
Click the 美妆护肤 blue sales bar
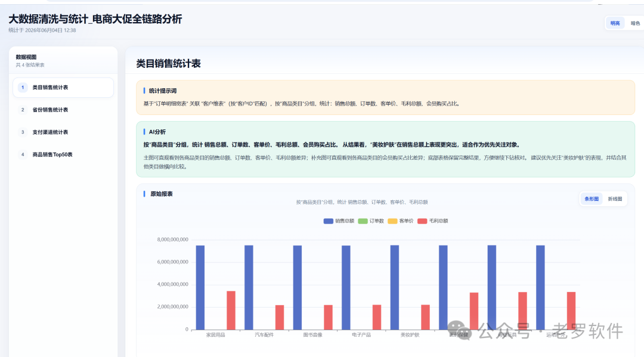click(x=395, y=288)
